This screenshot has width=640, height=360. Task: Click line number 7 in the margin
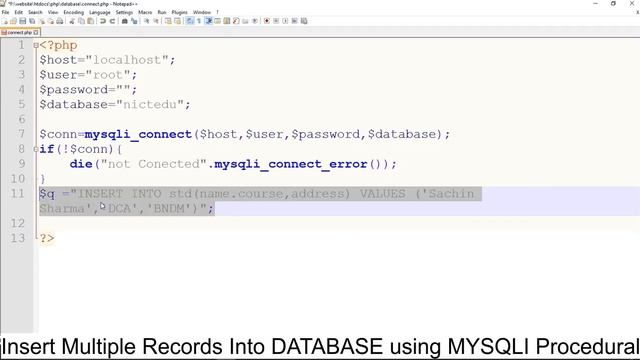point(21,134)
